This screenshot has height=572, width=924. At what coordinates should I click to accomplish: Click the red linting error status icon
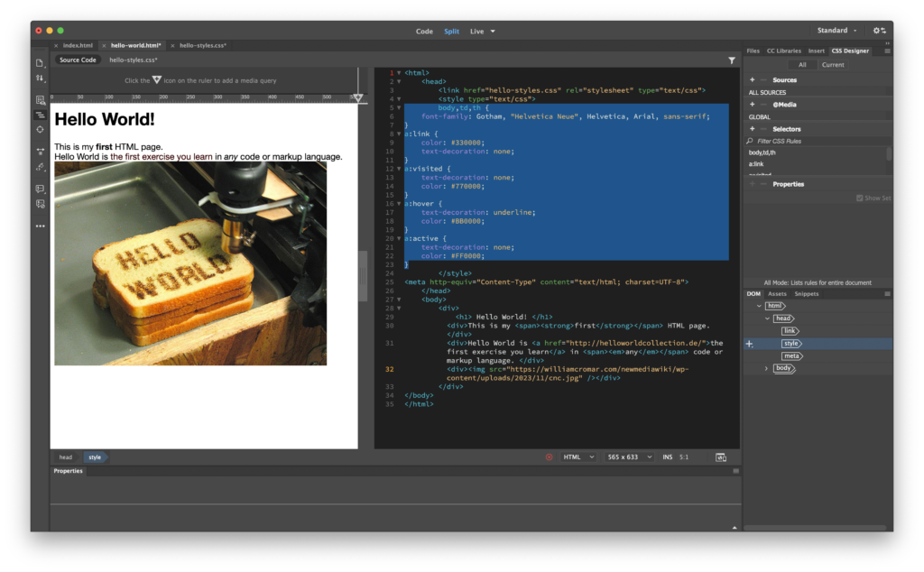[549, 457]
